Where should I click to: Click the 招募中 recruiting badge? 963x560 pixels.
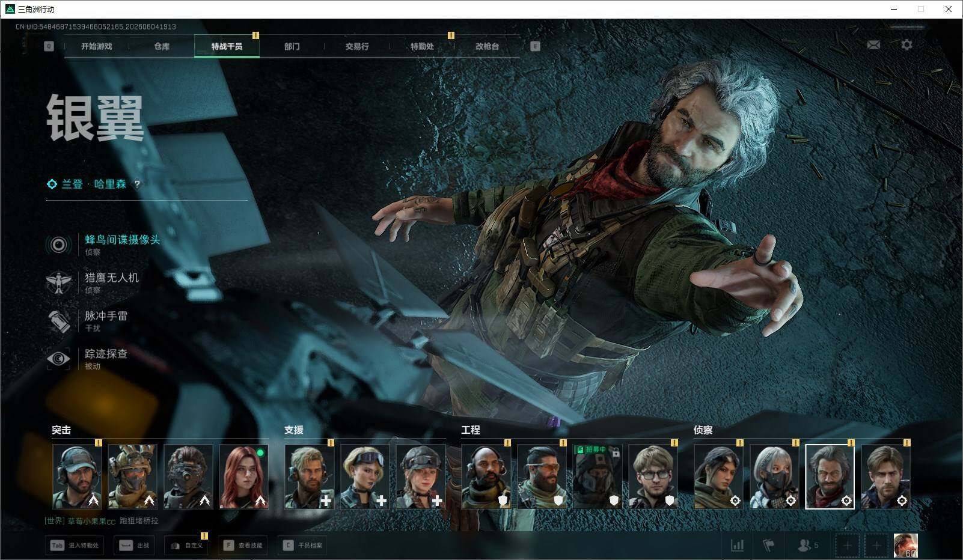pos(591,449)
